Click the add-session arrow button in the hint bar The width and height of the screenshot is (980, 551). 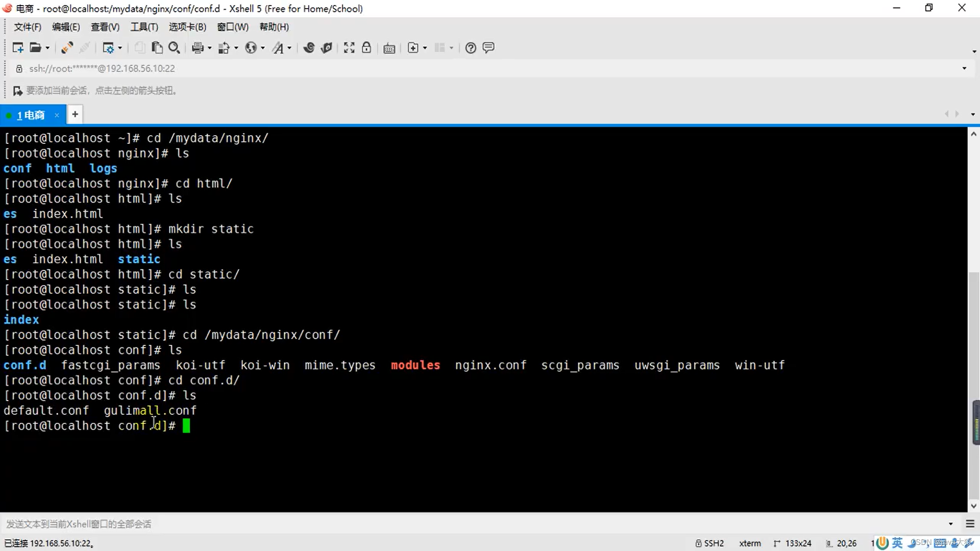point(17,91)
